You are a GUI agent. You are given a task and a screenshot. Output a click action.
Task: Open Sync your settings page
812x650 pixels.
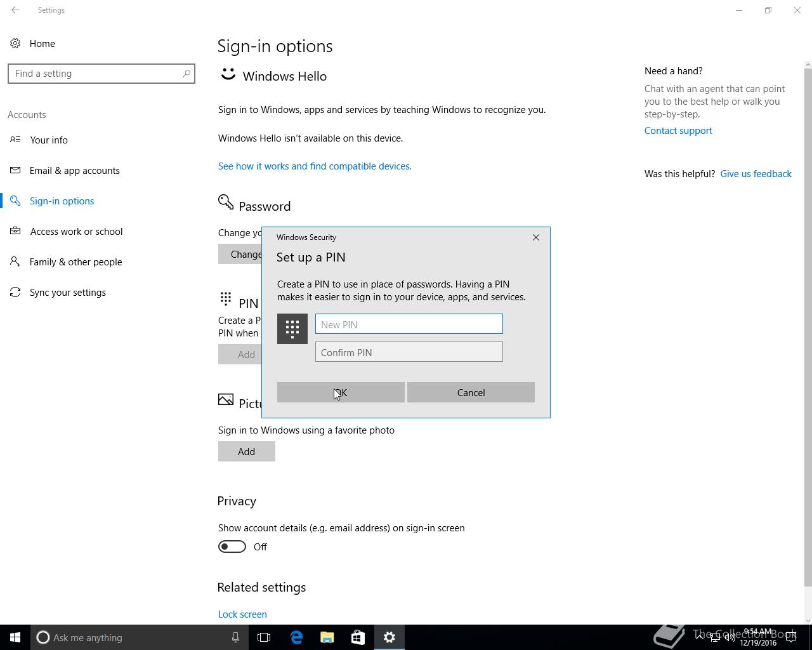68,292
